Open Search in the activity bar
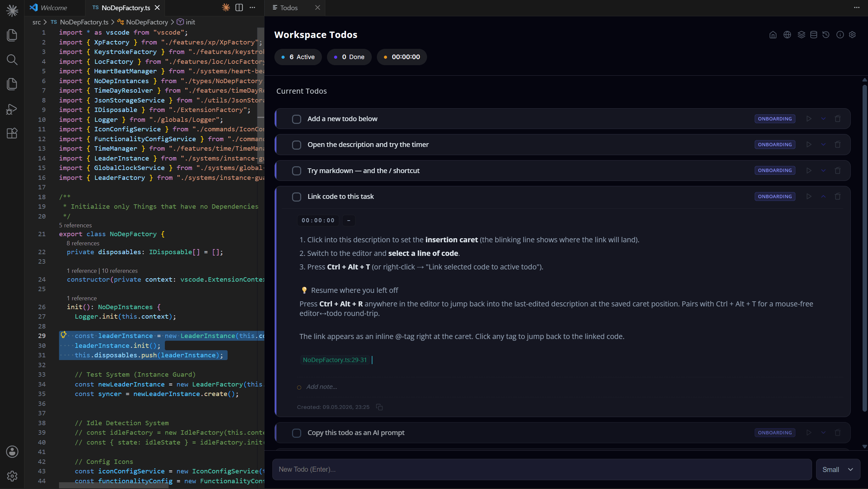868x489 pixels. [x=12, y=60]
